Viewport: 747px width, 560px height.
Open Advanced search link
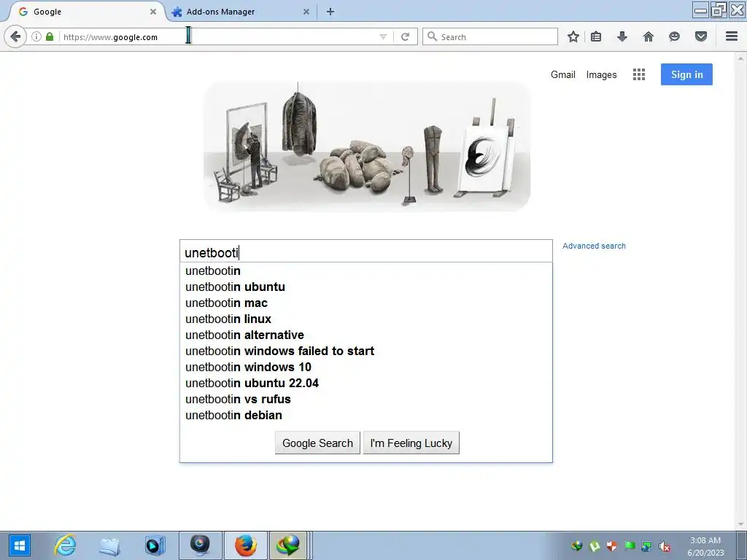coord(594,246)
